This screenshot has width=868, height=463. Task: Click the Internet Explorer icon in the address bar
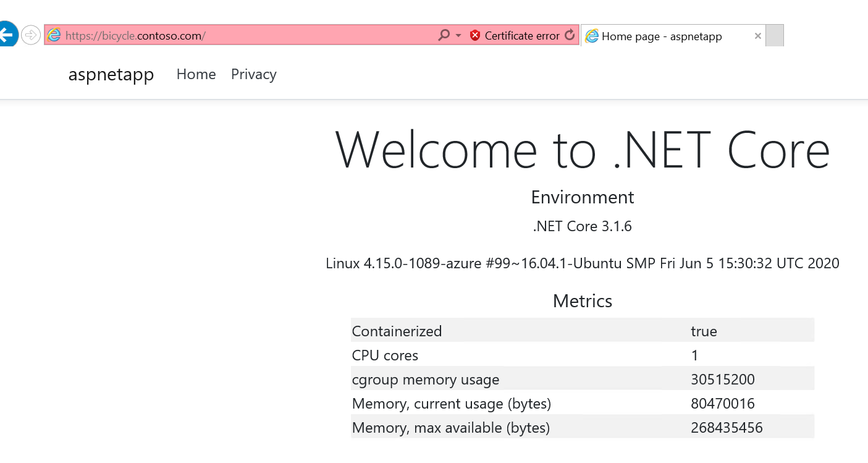pos(54,35)
